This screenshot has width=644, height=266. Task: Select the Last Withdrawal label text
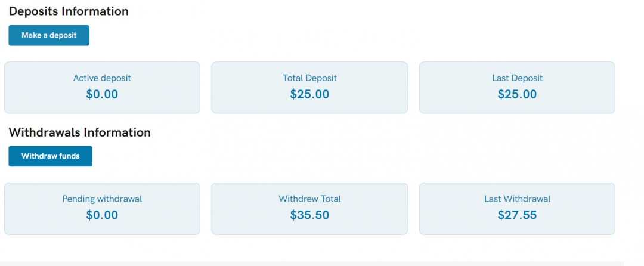517,199
